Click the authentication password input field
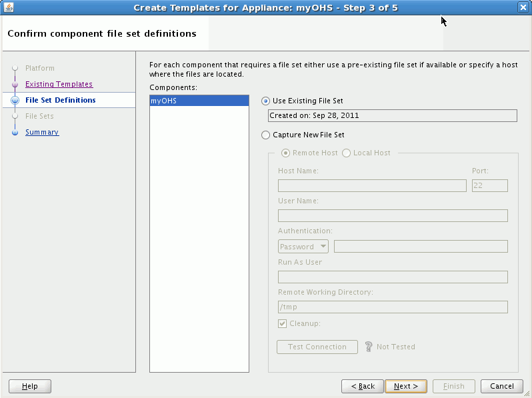Viewport: 532px width, 398px height. click(421, 246)
